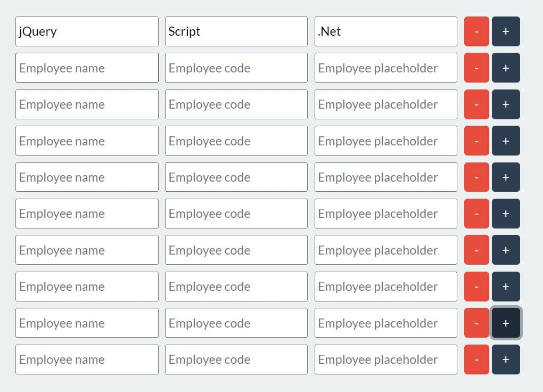Click the Employee placeholder field in the sixth row
The height and width of the screenshot is (392, 543).
tap(386, 214)
